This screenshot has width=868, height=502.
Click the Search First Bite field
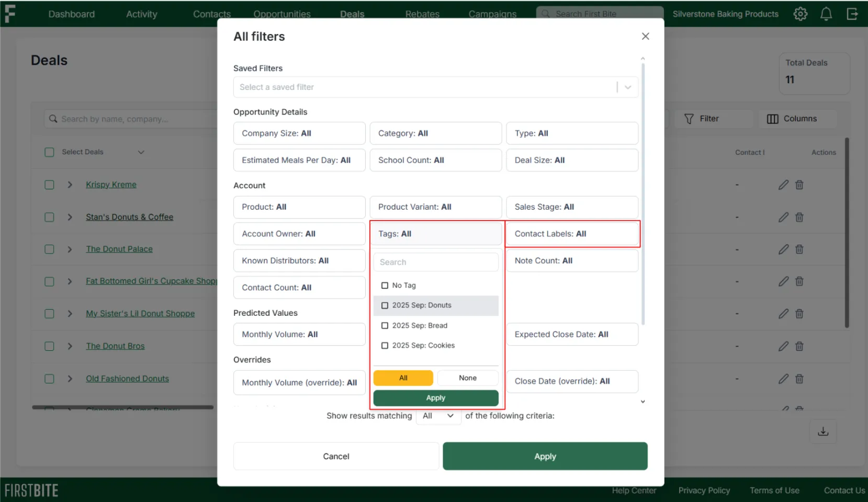600,14
